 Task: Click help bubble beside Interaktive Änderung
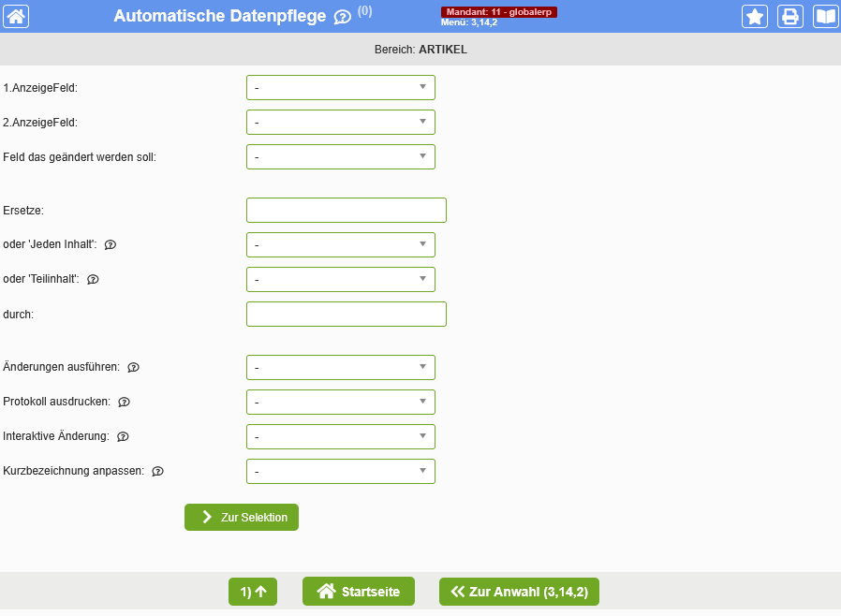pos(123,436)
